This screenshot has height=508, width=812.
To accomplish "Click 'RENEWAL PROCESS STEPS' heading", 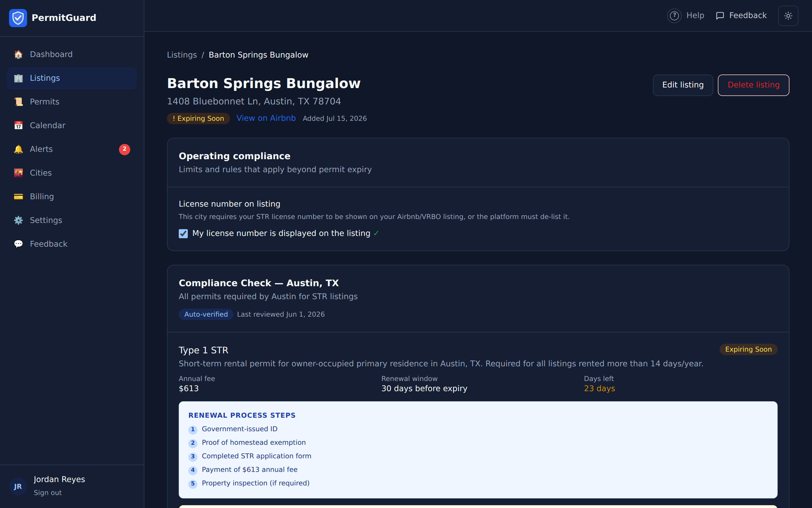I will (x=242, y=416).
